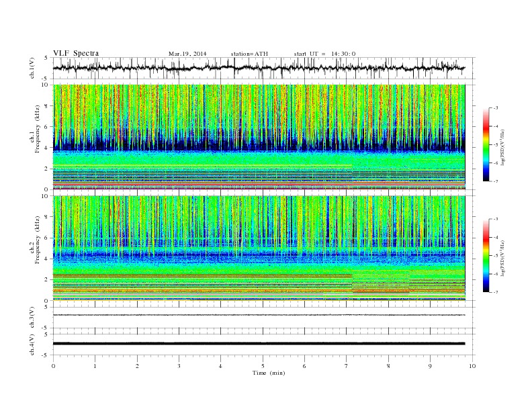Viewport: 532px width, 411px height.
Task: Click the 'Mar.19, 2014' date label
Action: (187, 54)
